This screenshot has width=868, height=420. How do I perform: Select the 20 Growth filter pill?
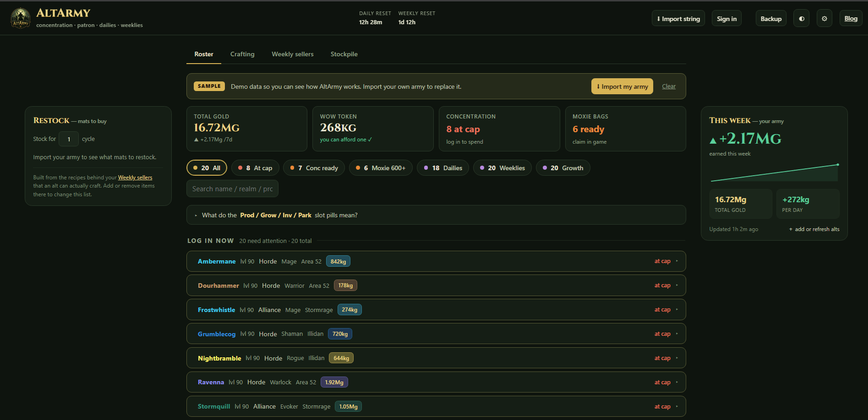point(563,168)
